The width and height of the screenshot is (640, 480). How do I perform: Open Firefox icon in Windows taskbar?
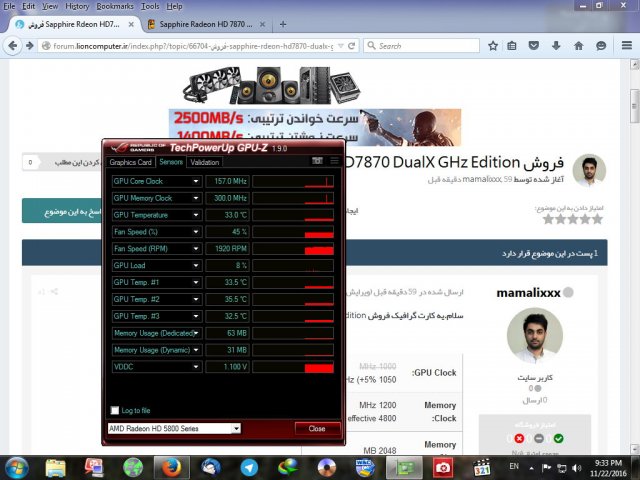(172, 466)
